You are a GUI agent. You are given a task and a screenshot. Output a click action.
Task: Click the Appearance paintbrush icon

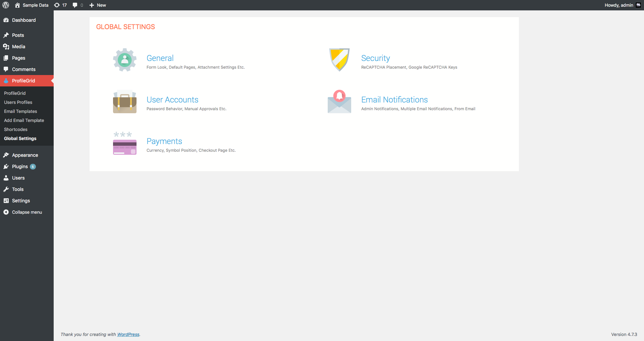pos(6,155)
